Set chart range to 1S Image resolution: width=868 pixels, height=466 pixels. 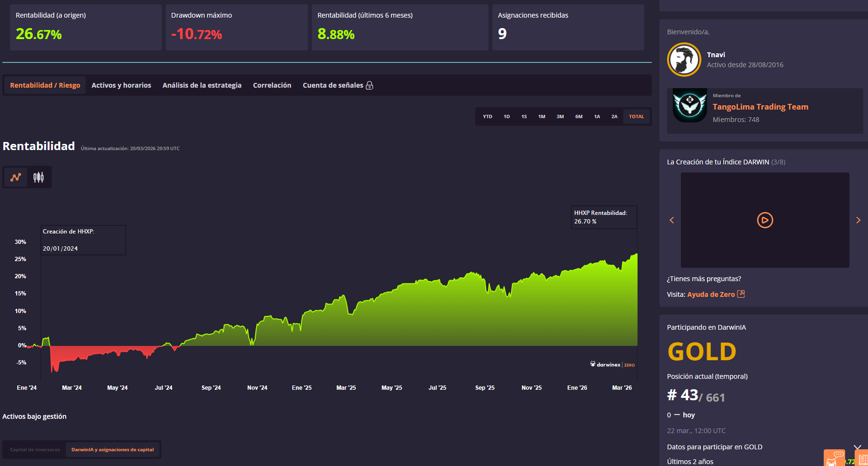524,117
